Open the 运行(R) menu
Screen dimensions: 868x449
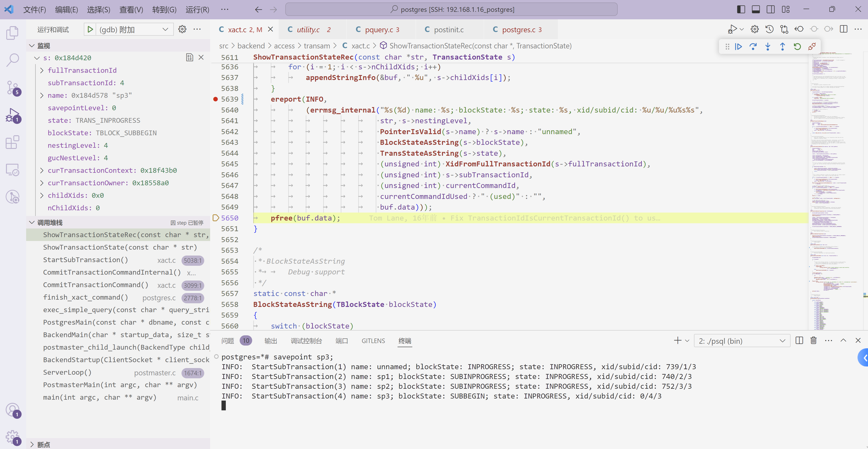(197, 10)
